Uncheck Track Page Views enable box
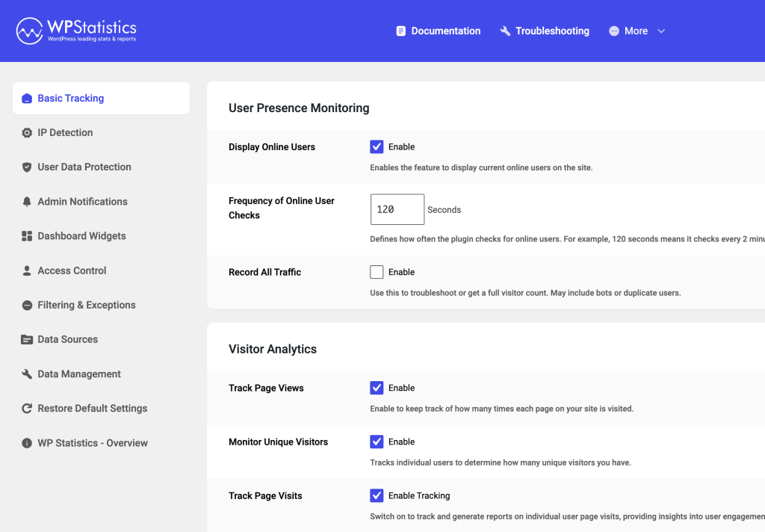This screenshot has height=532, width=765. (x=377, y=388)
